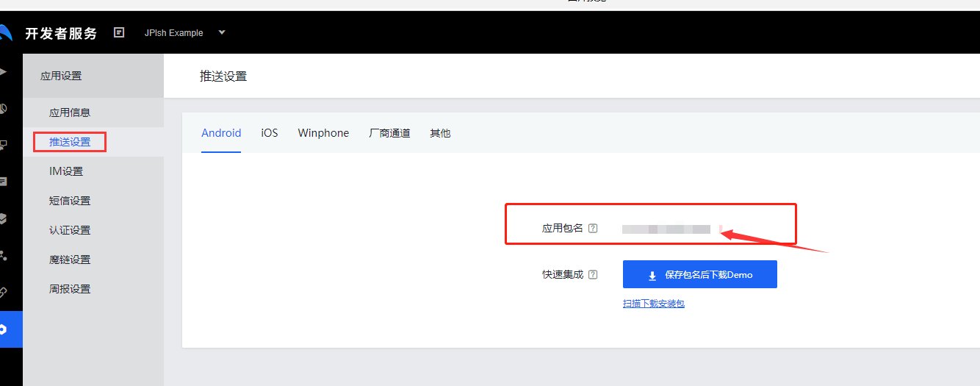Click the help icon beside 应用包名
Viewport: 980px width, 386px height.
593,228
